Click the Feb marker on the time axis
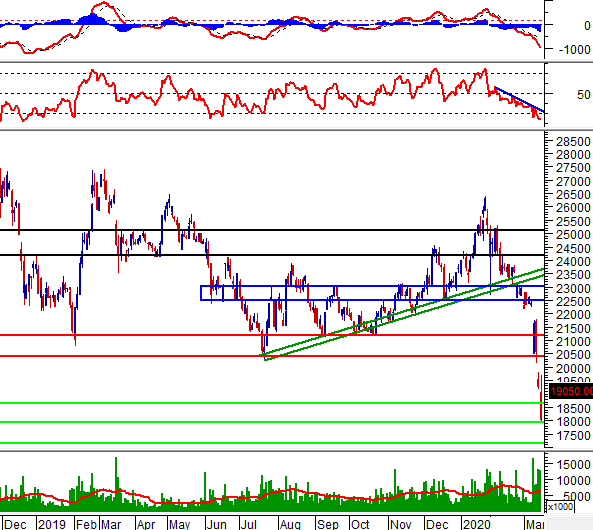The image size is (593, 530). click(86, 524)
